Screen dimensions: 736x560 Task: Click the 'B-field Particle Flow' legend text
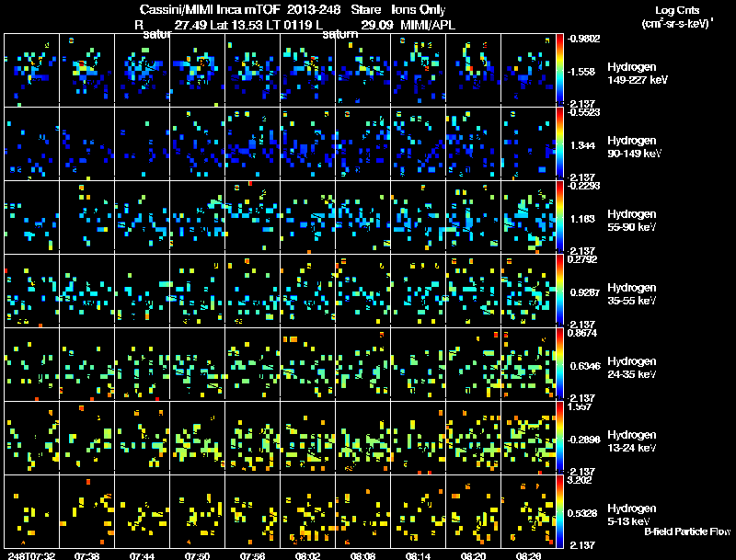pyautogui.click(x=687, y=531)
